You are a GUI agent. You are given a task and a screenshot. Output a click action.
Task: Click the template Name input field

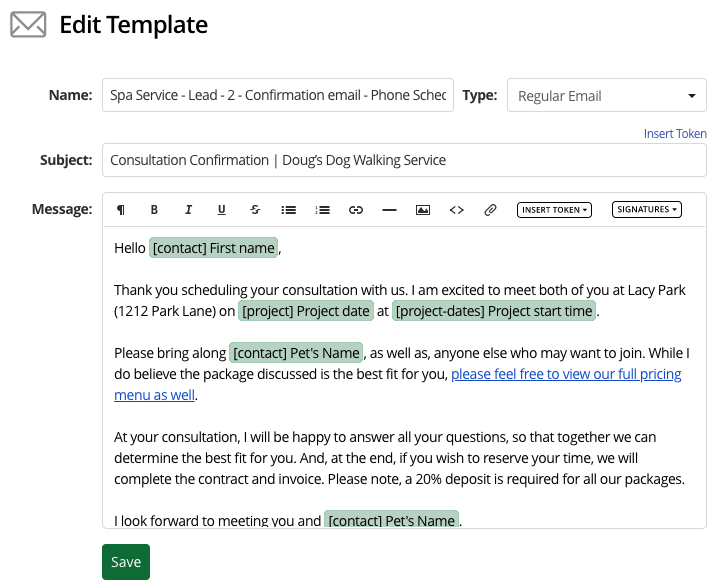[278, 96]
